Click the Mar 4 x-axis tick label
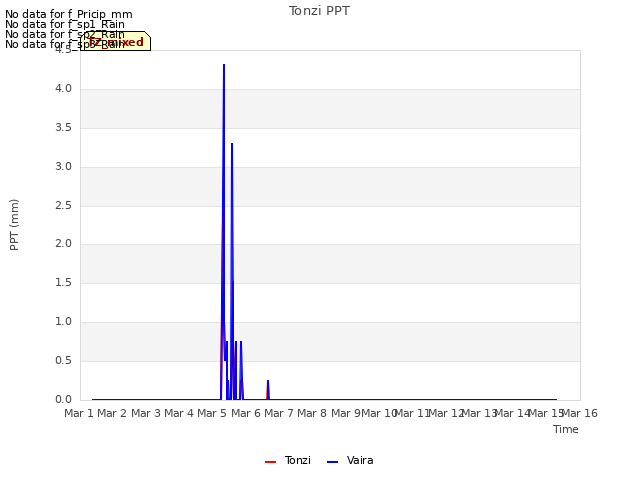 click(179, 413)
